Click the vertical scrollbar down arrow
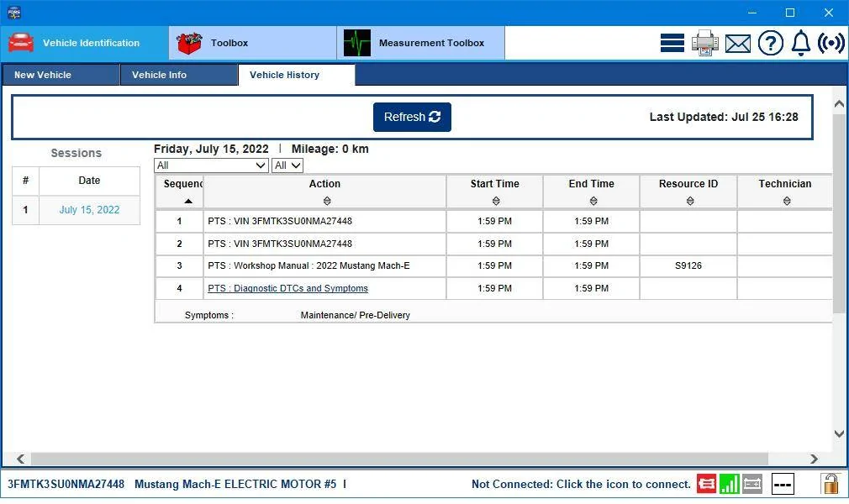849x504 pixels. (839, 433)
